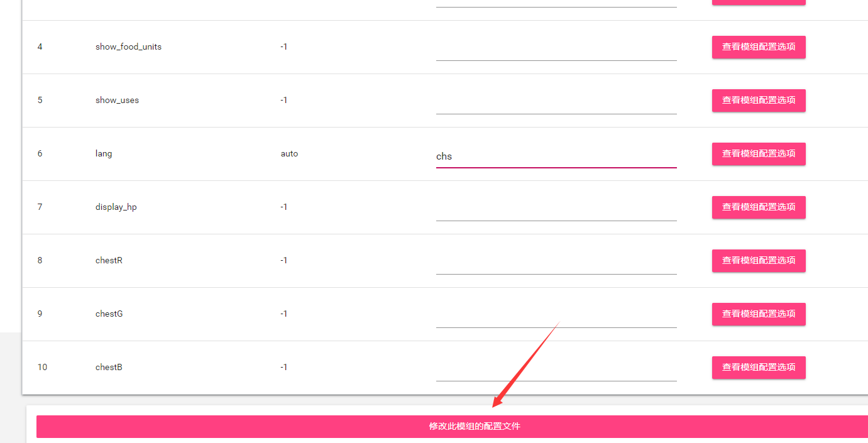
Task: Click the show_food_units row's pink config button
Action: click(759, 46)
